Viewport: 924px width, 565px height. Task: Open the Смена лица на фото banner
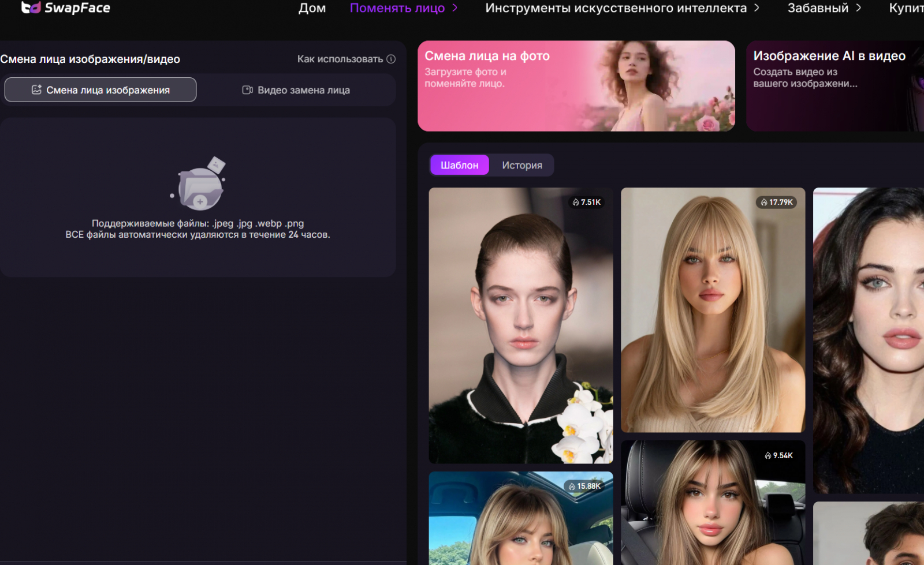[x=576, y=86]
